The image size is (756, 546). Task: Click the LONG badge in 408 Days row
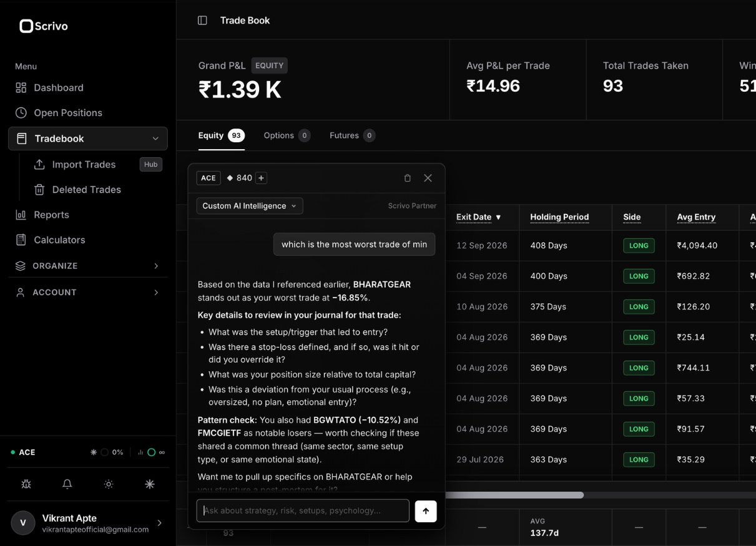tap(639, 246)
